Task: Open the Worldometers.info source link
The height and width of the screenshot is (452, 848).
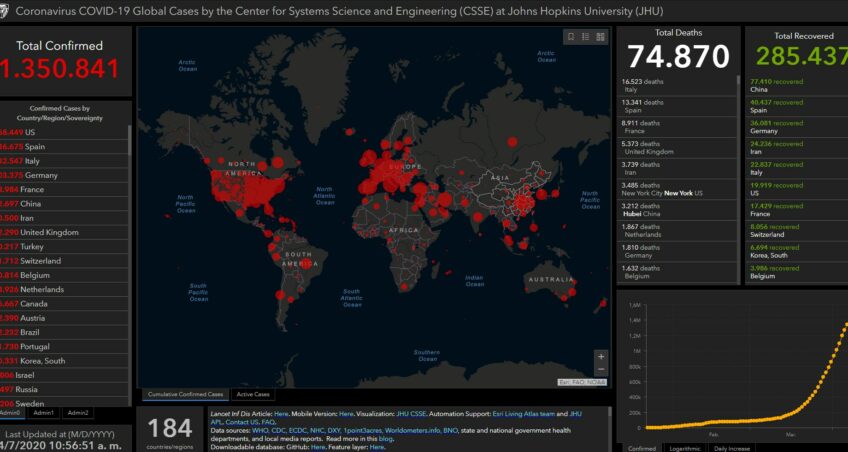Action: coord(413,431)
